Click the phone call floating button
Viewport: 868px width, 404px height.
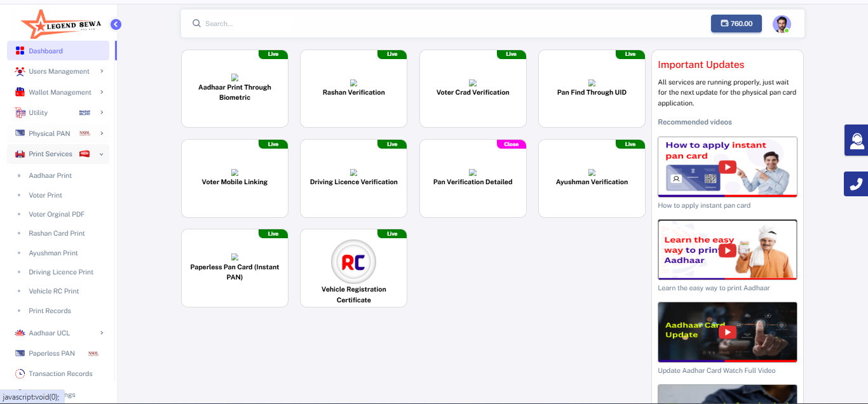point(856,184)
